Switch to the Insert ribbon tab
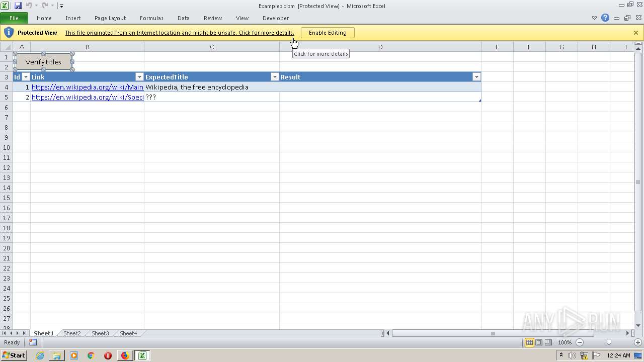Image resolution: width=644 pixels, height=362 pixels. point(73,18)
